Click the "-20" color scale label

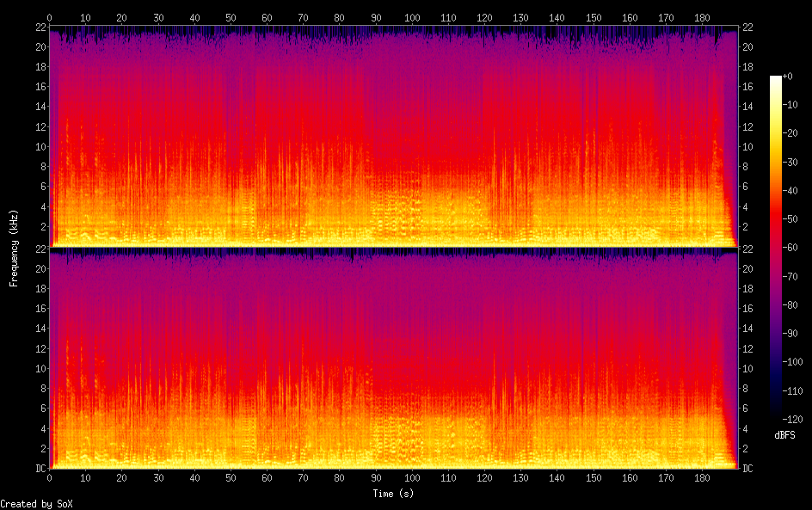(x=790, y=133)
